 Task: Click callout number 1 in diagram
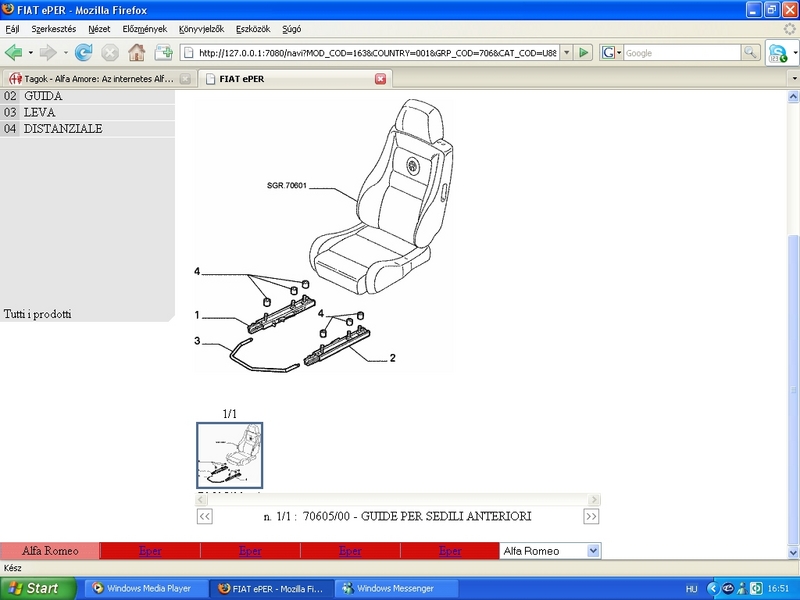tap(197, 315)
